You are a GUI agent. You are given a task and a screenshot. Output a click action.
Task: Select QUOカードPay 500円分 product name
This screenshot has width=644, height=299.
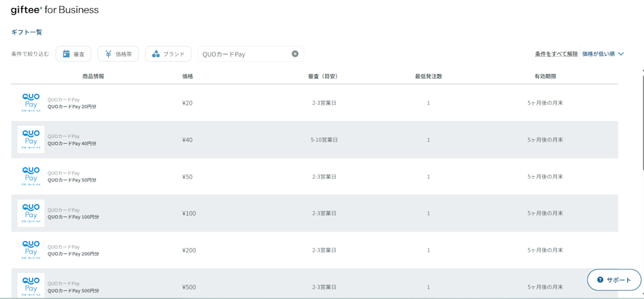[x=73, y=290]
